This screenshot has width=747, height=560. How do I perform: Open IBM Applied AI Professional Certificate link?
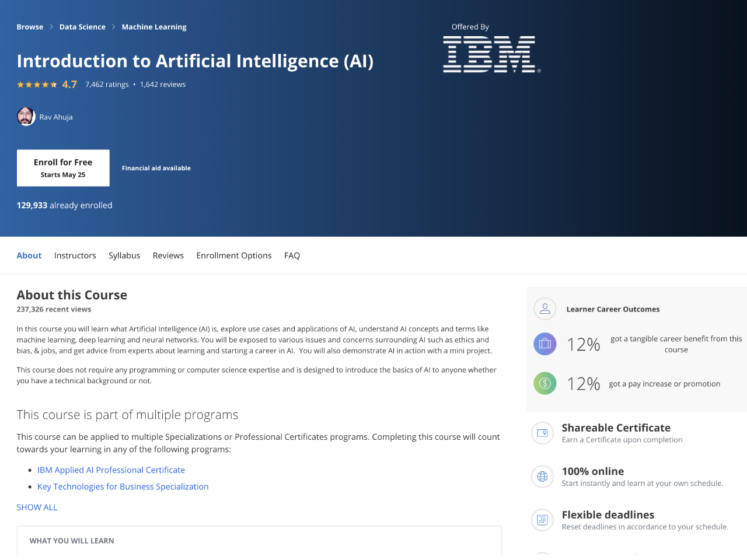111,470
